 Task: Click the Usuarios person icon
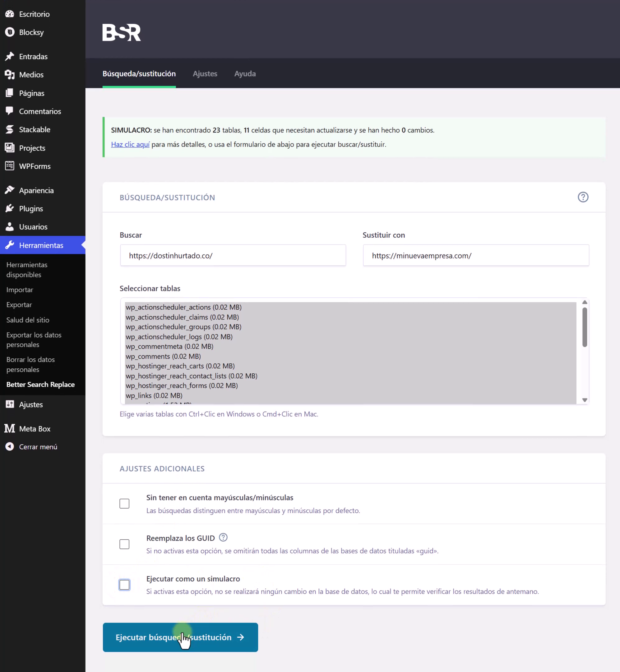tap(10, 226)
